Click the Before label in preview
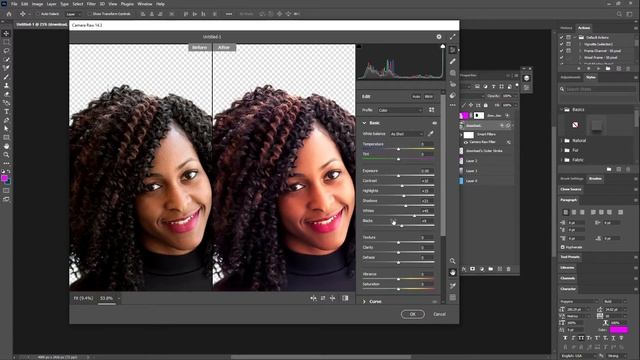This screenshot has width=640, height=360. pyautogui.click(x=200, y=47)
